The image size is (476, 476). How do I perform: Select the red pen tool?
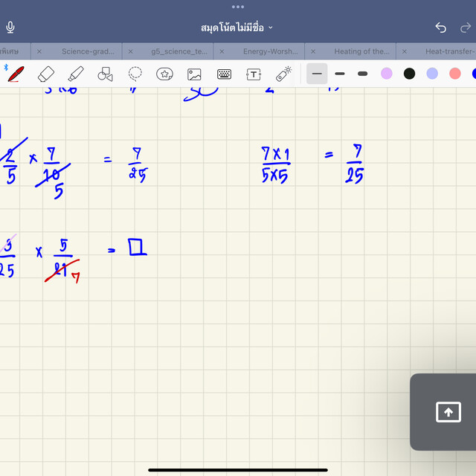[16, 74]
